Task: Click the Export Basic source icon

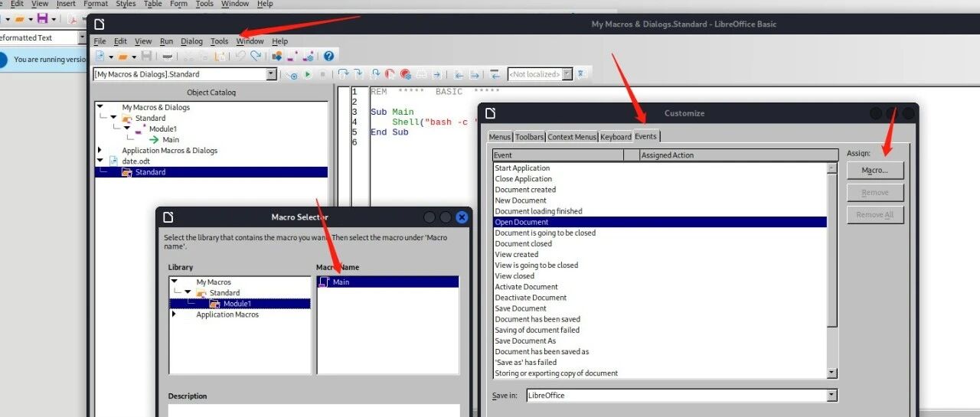Action: point(475,74)
